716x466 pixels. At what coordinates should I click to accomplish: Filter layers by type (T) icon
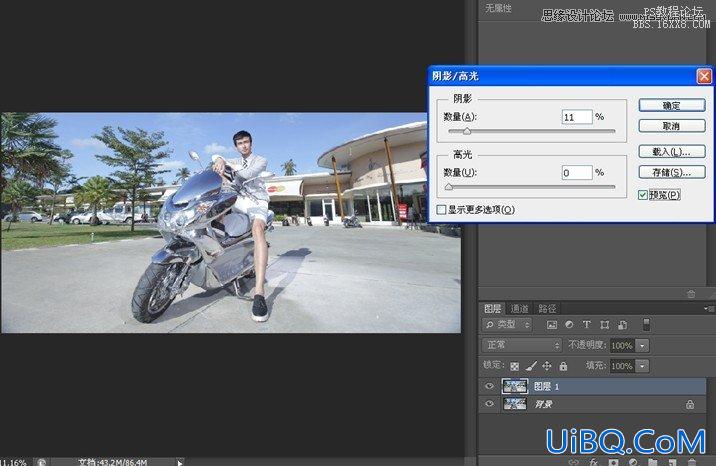coord(586,325)
